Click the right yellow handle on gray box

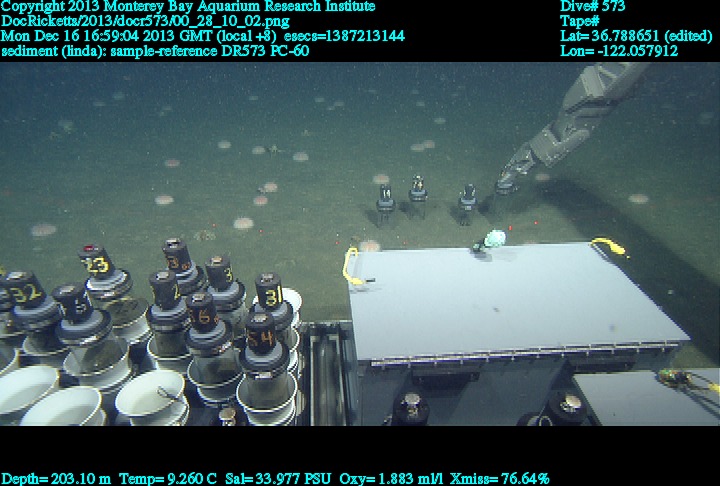point(609,246)
